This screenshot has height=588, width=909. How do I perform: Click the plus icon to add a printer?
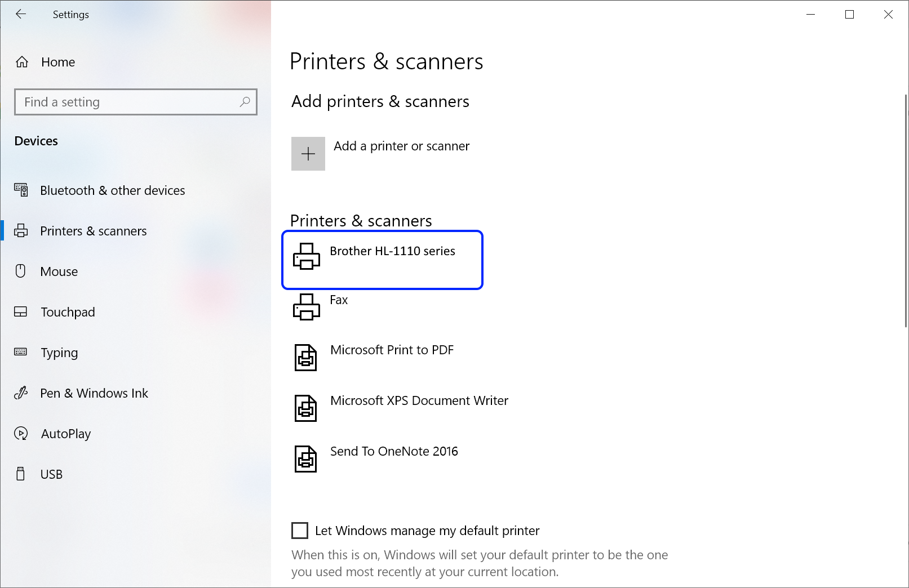308,154
